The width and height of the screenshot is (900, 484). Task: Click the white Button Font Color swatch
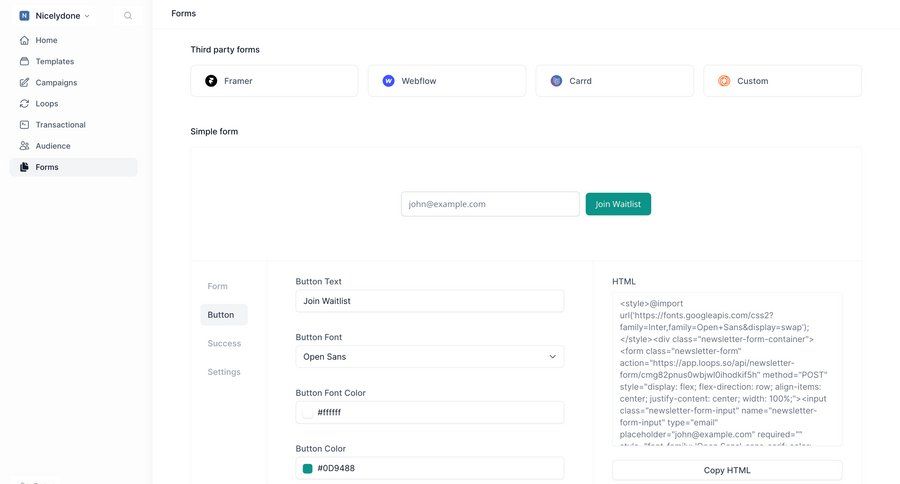[x=308, y=412]
